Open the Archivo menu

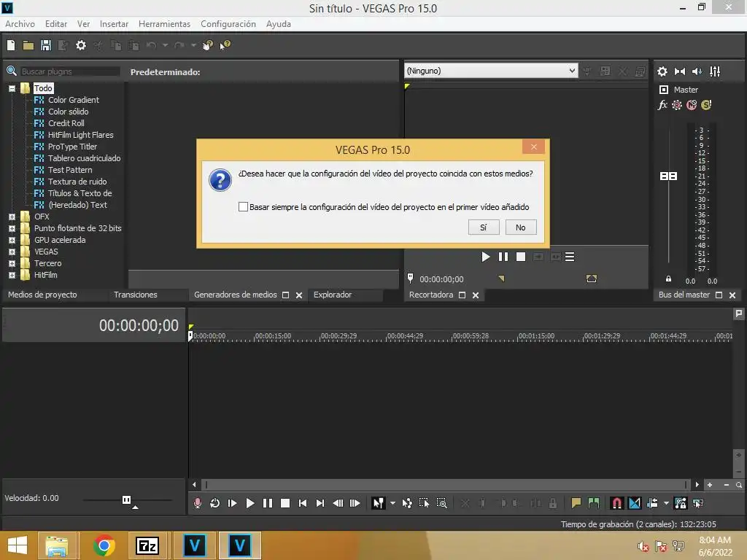tap(20, 24)
